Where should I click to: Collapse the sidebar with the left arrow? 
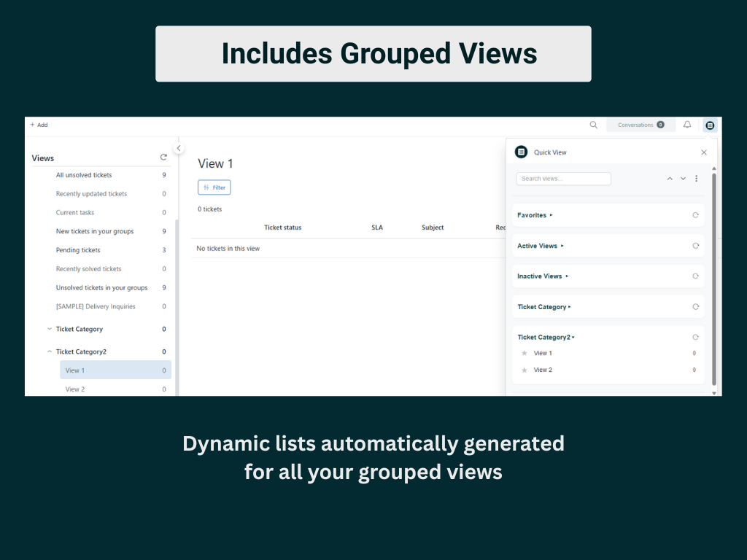click(x=179, y=147)
